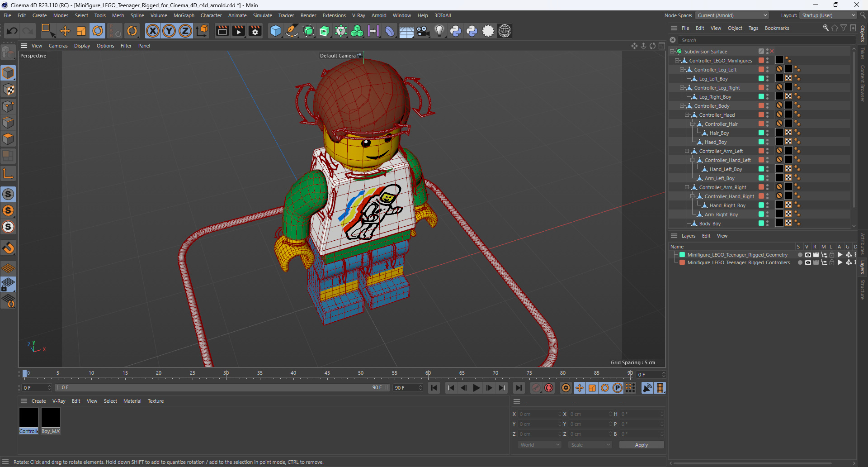Select the Hair_Boy object

[719, 133]
